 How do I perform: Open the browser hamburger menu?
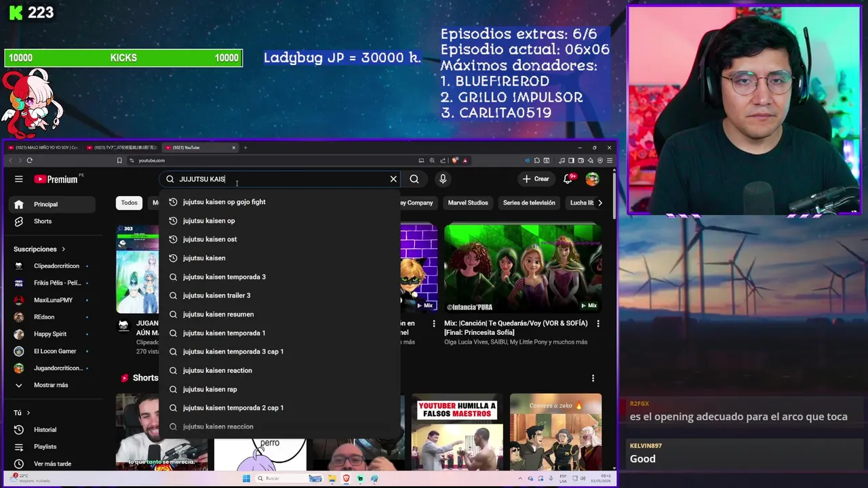(610, 161)
